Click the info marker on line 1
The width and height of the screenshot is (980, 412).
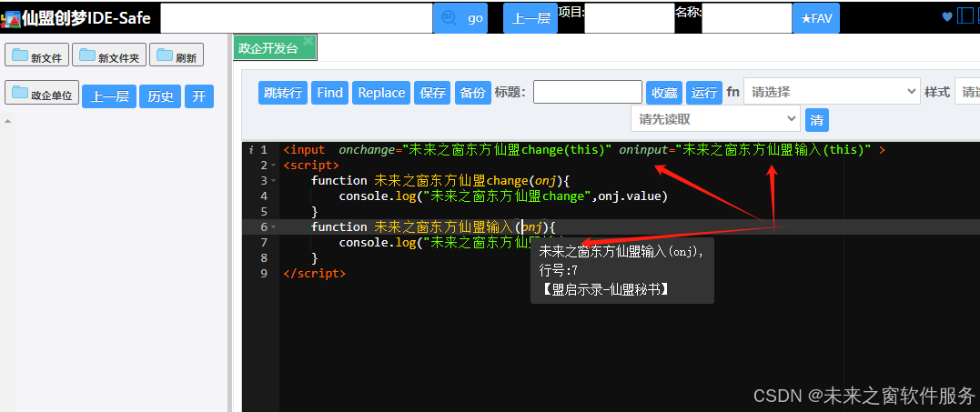(x=250, y=150)
